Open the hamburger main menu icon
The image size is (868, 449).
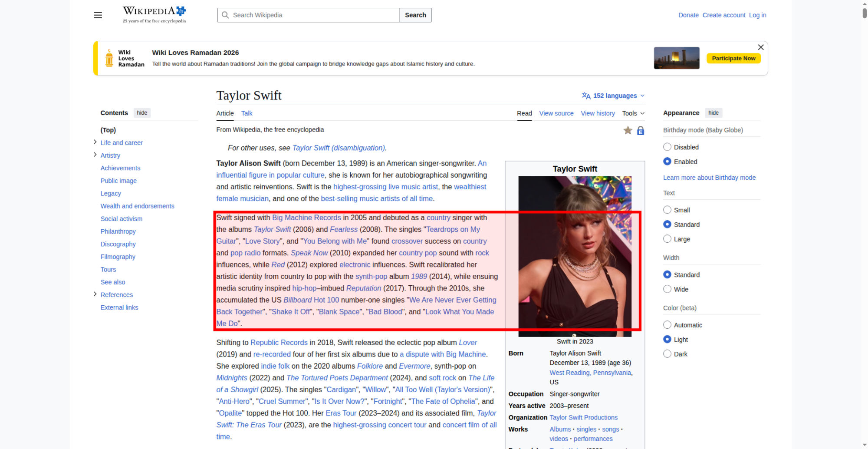click(x=98, y=15)
